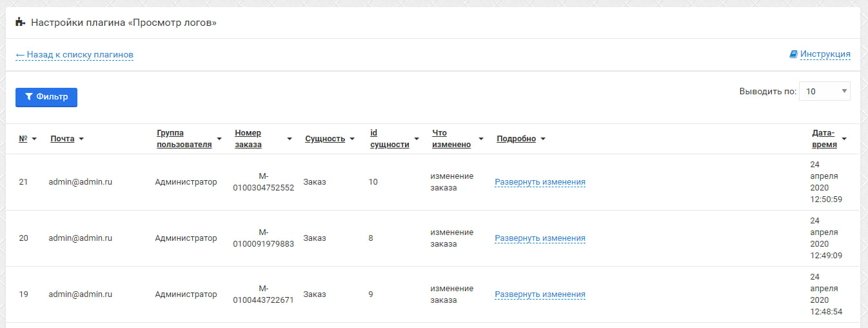Click the book icon beside Инструкция
Screen dimensions: 868x328
click(x=793, y=54)
